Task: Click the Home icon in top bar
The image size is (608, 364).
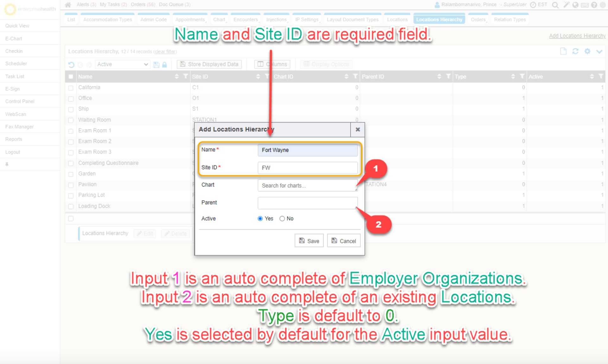Action: 68,5
